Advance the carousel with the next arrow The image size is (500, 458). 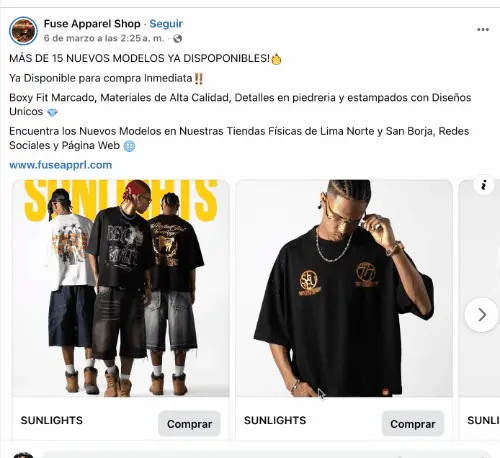tap(481, 315)
